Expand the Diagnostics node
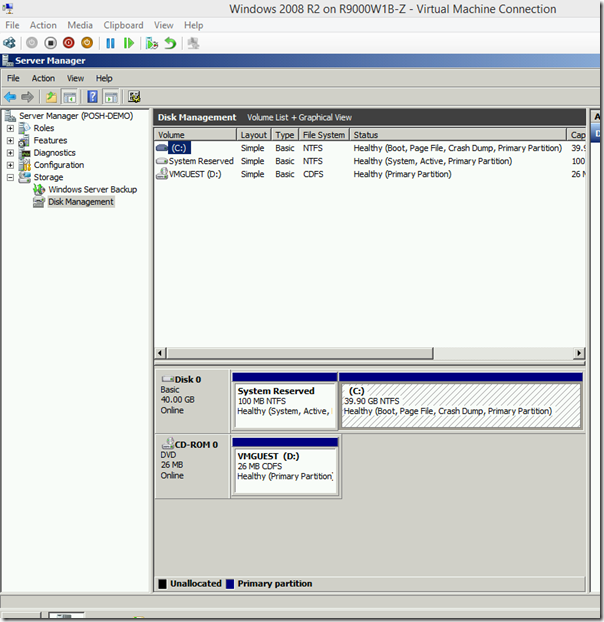The height and width of the screenshot is (622, 604). click(10, 153)
